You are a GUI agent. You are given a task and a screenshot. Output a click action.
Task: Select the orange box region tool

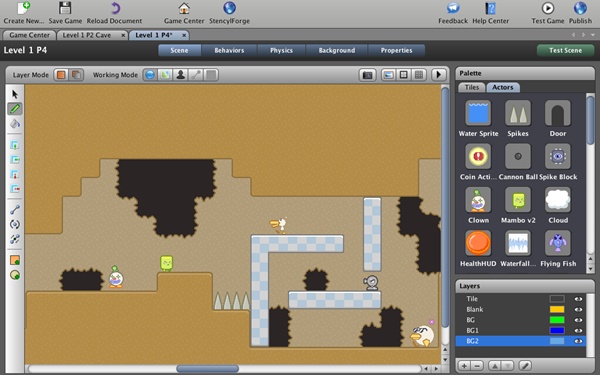click(15, 260)
